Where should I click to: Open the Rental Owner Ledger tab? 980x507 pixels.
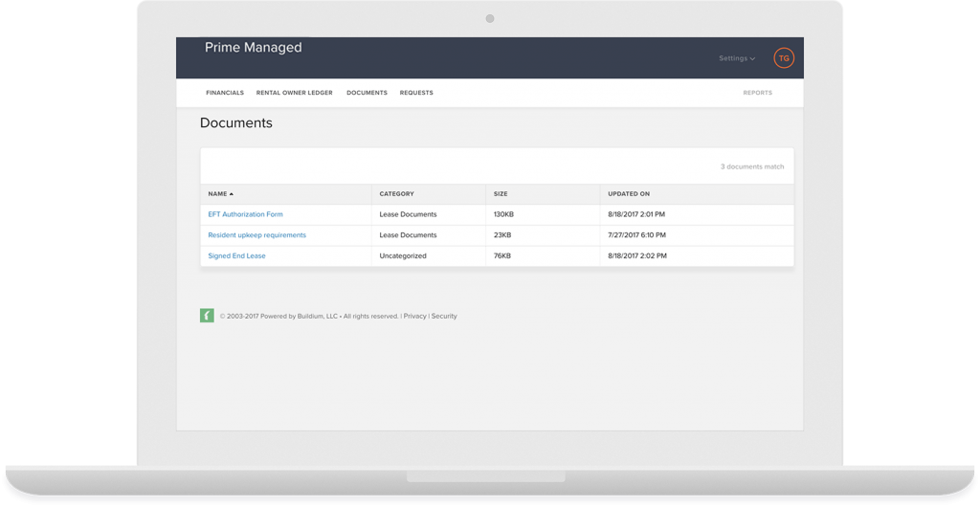coord(295,93)
